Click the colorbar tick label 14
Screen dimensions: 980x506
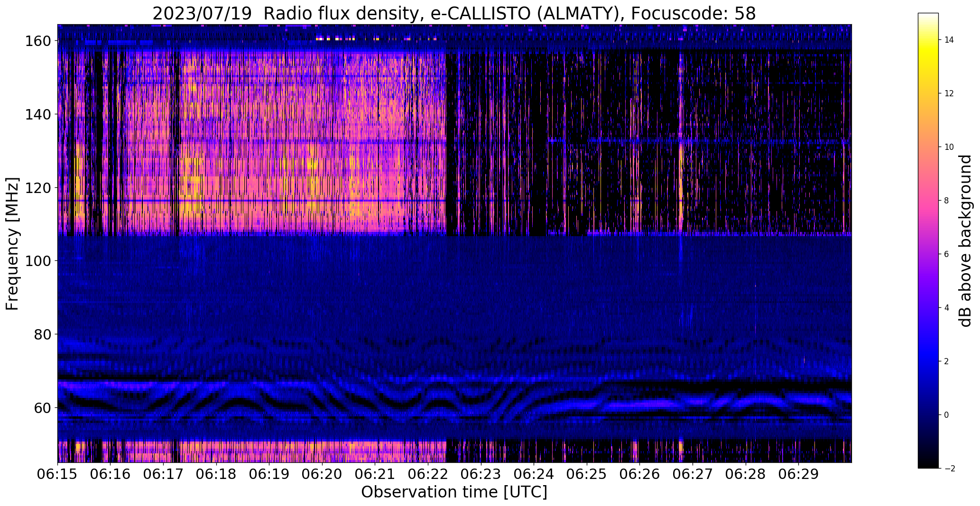[949, 40]
